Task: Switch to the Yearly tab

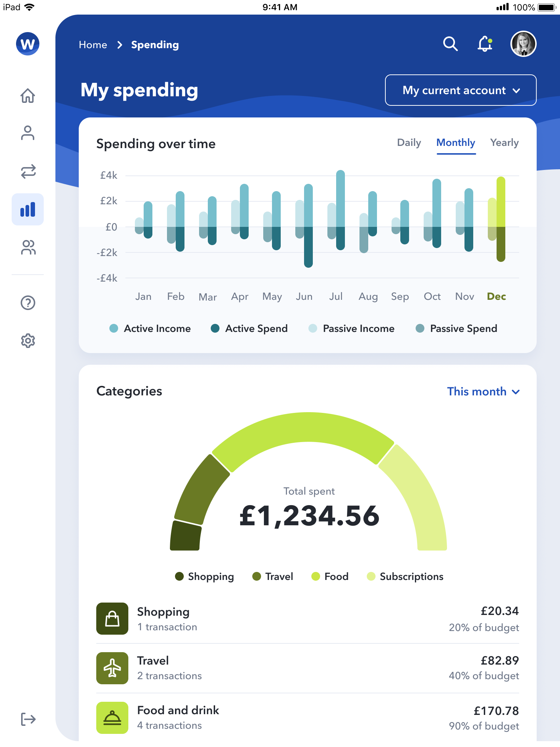Action: click(x=504, y=143)
